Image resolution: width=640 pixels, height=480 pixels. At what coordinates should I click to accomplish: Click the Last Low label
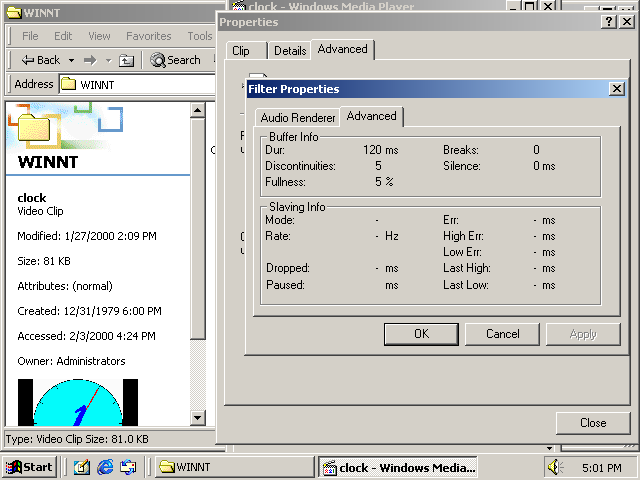click(466, 284)
